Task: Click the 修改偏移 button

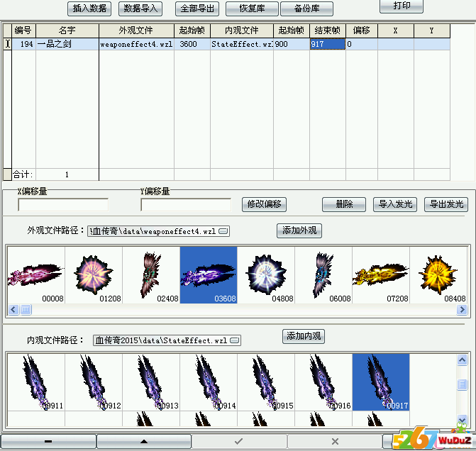Action: coord(264,204)
